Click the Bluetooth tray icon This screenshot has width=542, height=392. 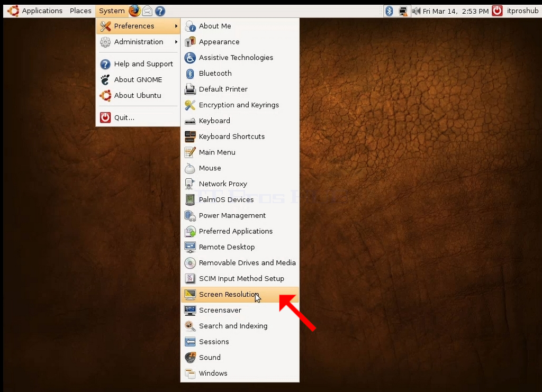[x=389, y=11]
